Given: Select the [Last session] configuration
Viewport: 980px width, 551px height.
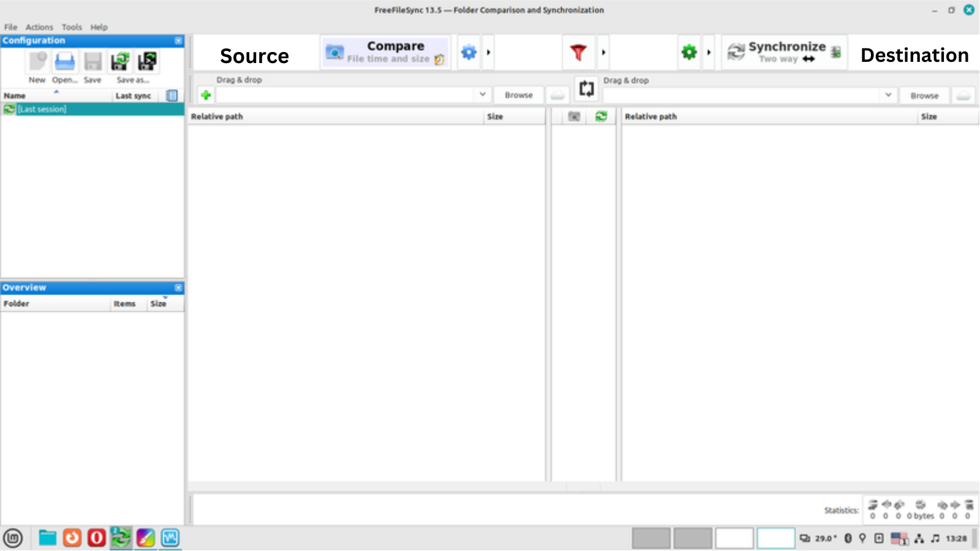Looking at the screenshot, I should click(92, 109).
